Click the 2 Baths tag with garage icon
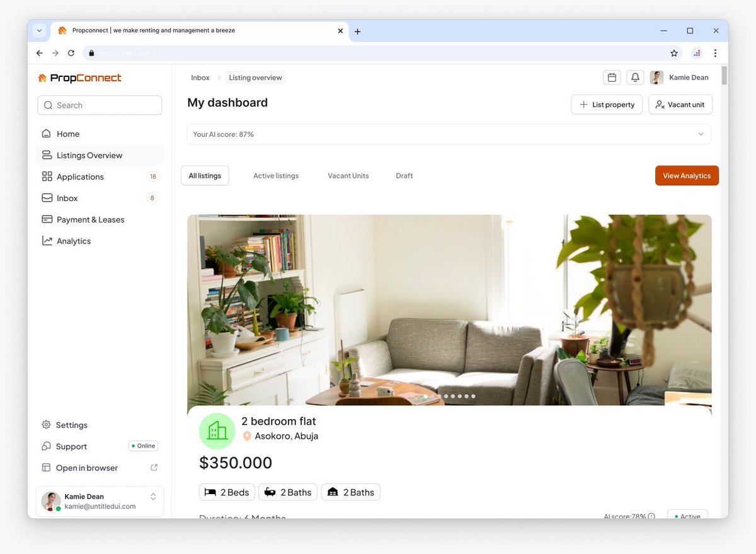This screenshot has height=554, width=756. coord(351,492)
